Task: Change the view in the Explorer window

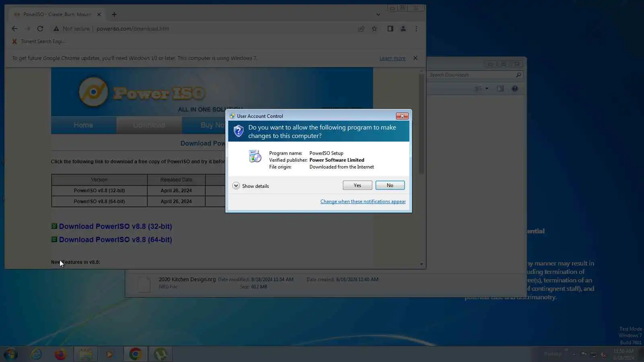Action: pyautogui.click(x=478, y=88)
